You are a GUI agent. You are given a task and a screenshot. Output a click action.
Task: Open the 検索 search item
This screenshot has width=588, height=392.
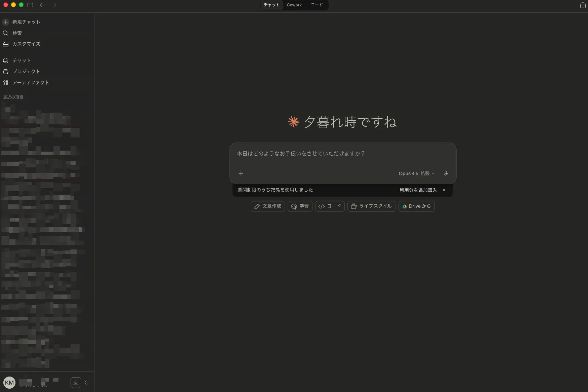coord(12,33)
